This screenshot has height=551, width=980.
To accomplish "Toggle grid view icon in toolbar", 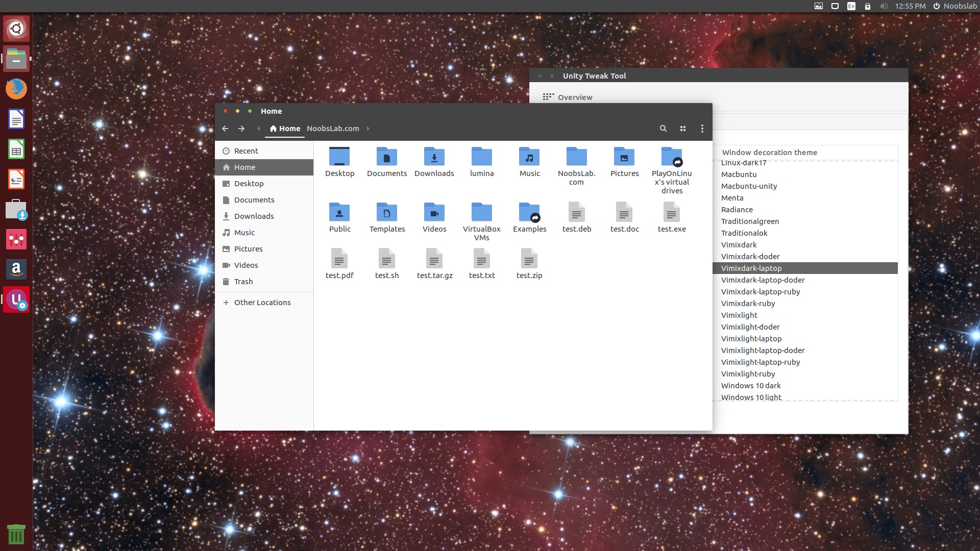I will coord(683,129).
